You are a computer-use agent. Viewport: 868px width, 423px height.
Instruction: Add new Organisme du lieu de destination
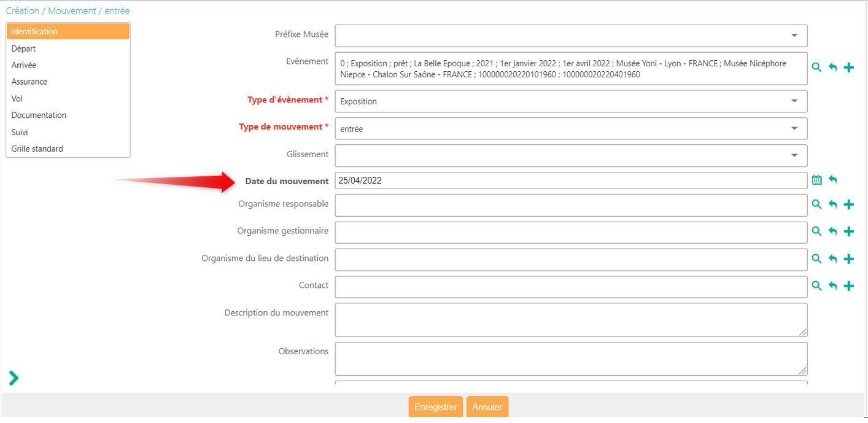point(849,259)
